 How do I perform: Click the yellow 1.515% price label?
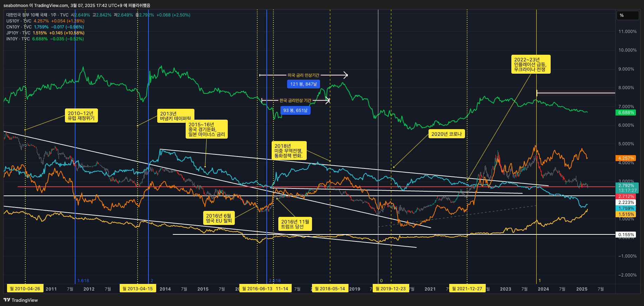click(x=626, y=214)
